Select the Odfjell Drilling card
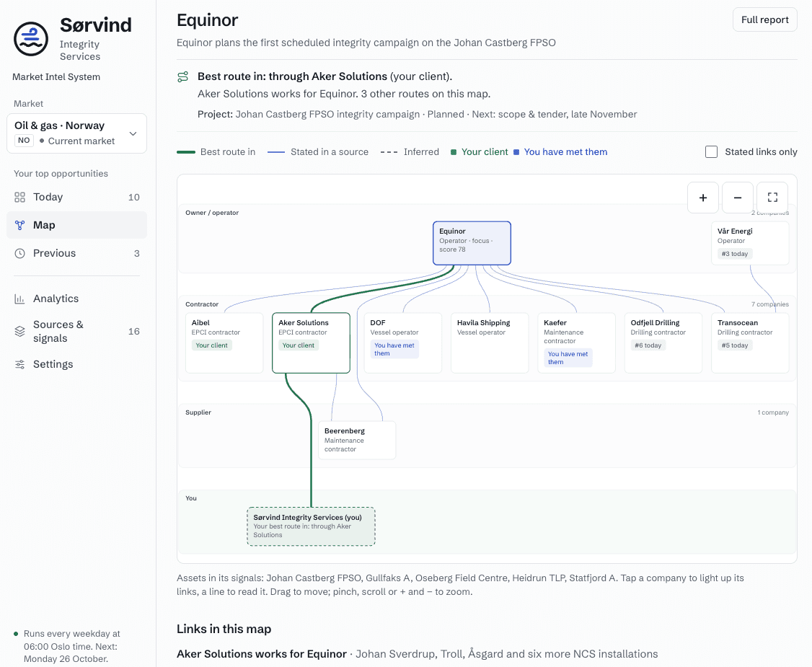Image resolution: width=812 pixels, height=667 pixels. coord(663,343)
